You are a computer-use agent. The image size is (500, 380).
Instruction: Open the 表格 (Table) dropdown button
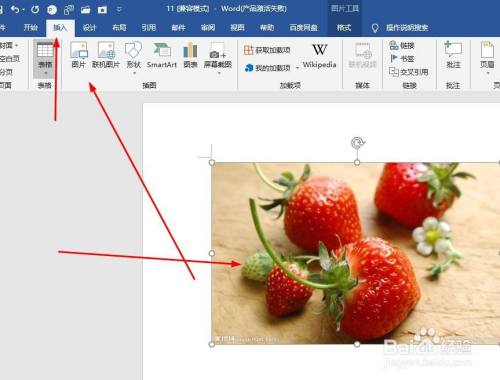pyautogui.click(x=45, y=59)
